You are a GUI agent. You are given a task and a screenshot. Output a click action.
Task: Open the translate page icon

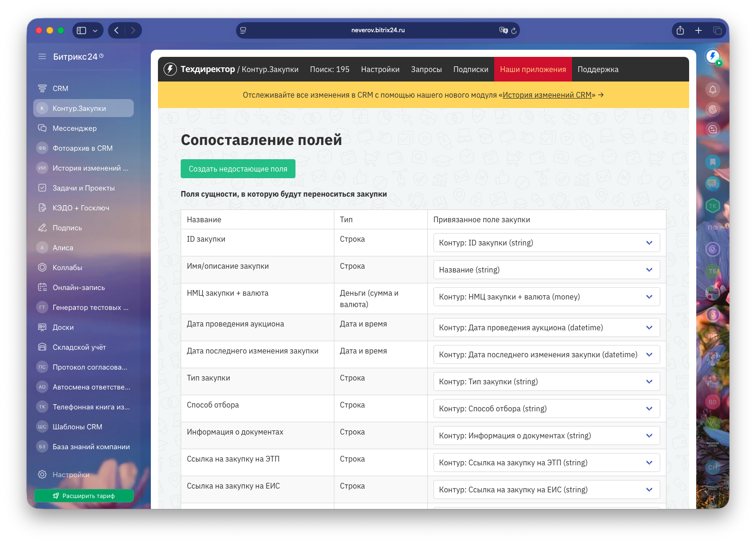pos(503,30)
